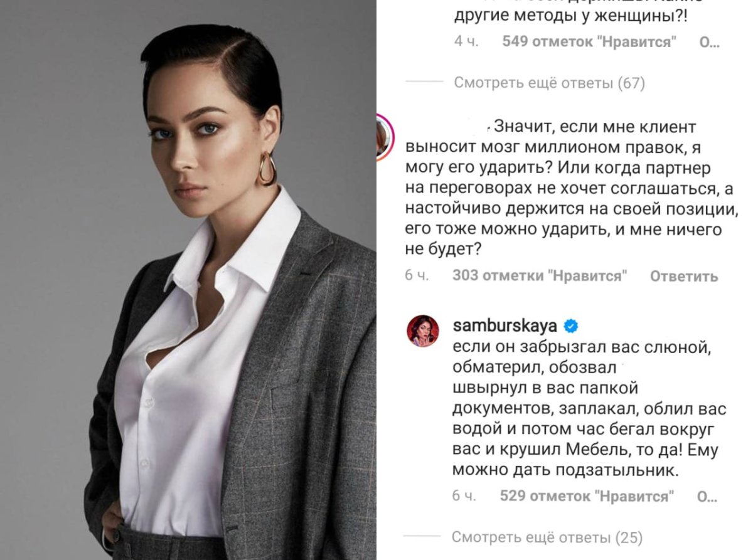Click the truncated "О..." reply beside 549 likes
The height and width of the screenshot is (560, 753).
point(708,43)
